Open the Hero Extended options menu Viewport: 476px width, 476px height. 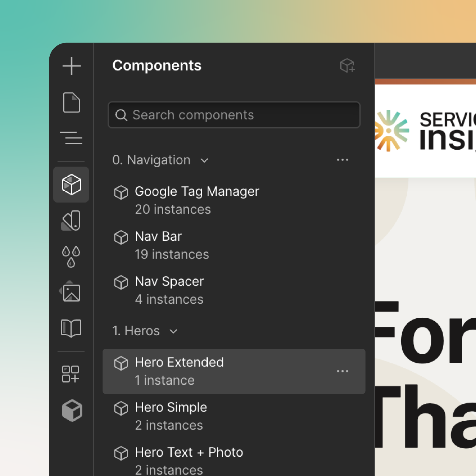pos(343,371)
